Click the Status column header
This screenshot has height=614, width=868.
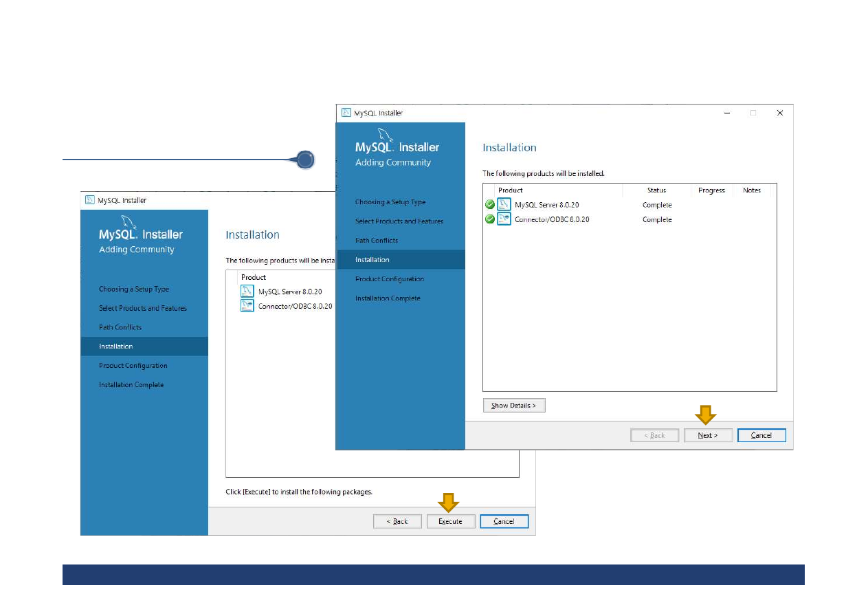click(x=656, y=190)
